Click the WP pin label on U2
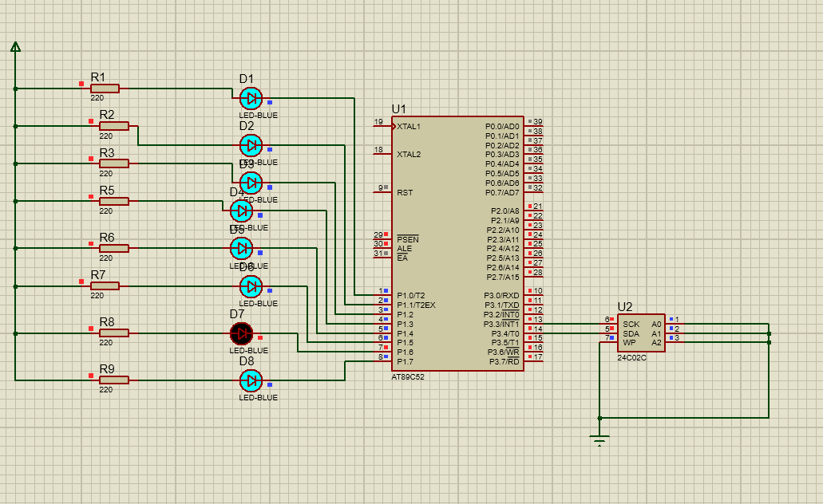Viewport: 823px width, 504px height. coord(629,342)
